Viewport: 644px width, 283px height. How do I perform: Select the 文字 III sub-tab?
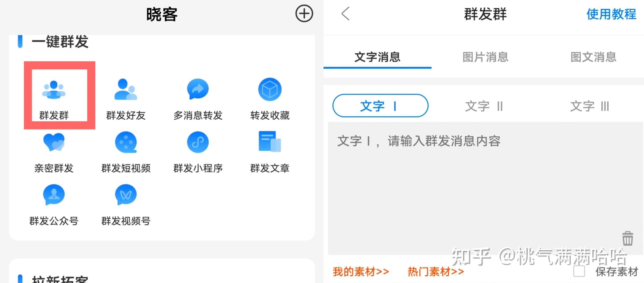pyautogui.click(x=589, y=106)
